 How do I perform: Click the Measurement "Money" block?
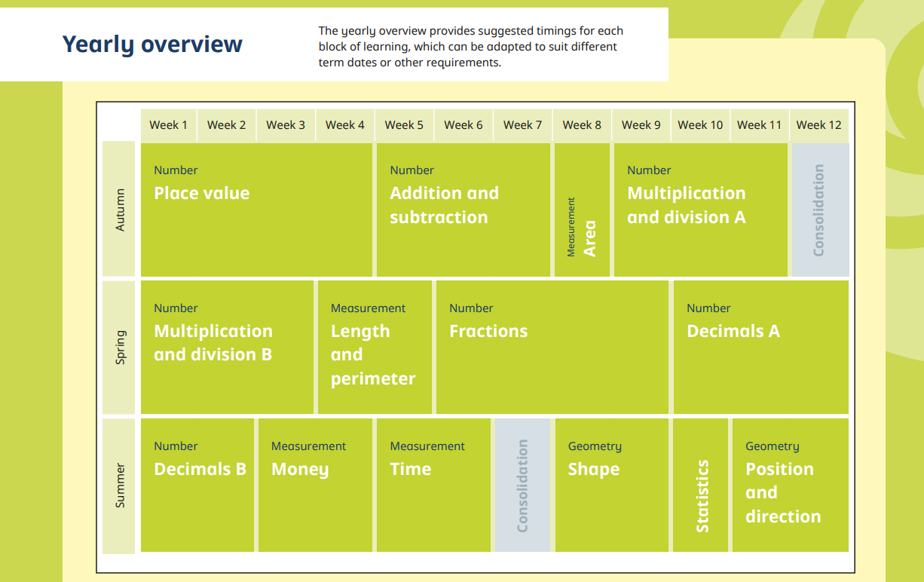(315, 486)
